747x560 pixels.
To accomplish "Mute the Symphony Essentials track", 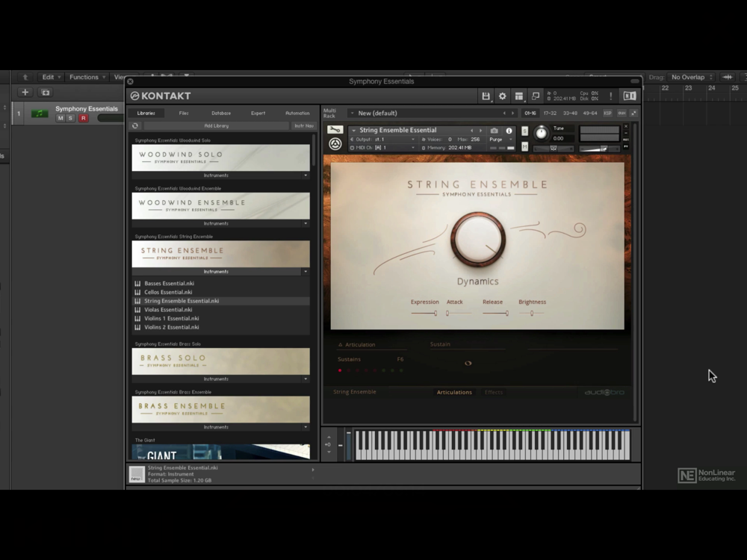I will click(60, 118).
